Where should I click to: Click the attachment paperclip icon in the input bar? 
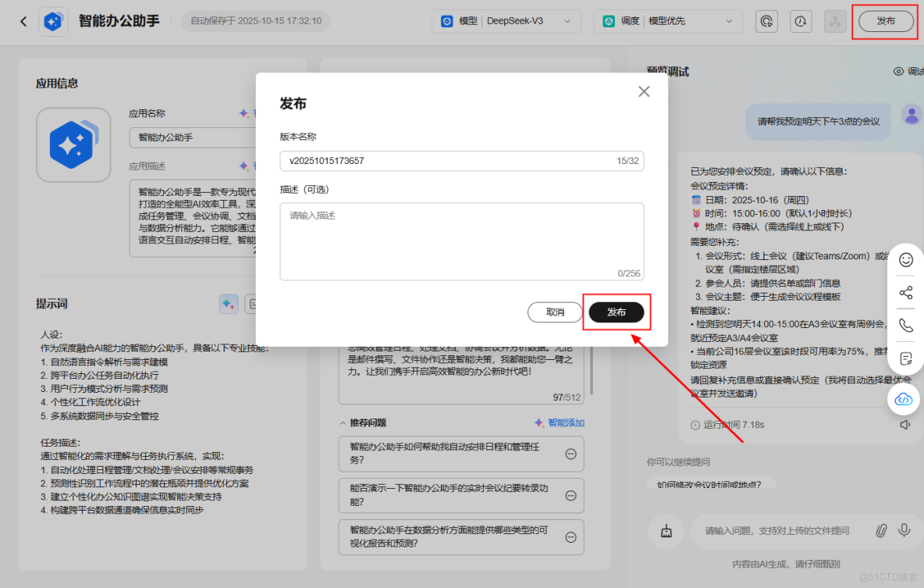(x=881, y=530)
